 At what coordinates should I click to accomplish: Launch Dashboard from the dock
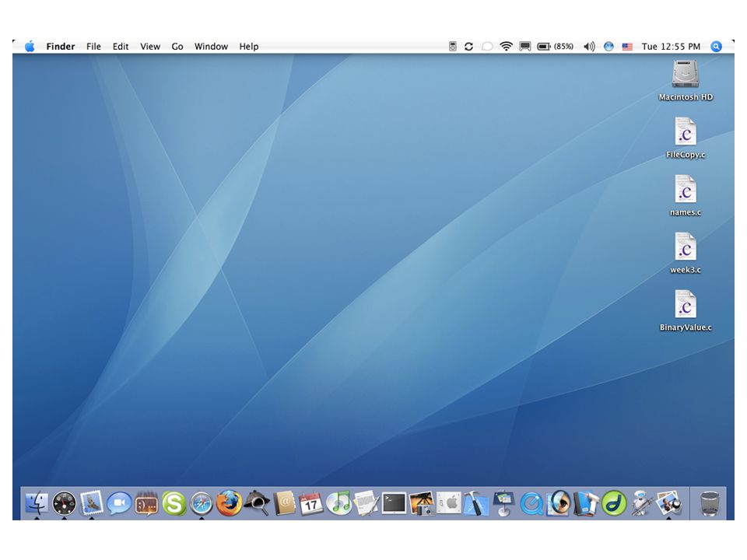[x=65, y=503]
